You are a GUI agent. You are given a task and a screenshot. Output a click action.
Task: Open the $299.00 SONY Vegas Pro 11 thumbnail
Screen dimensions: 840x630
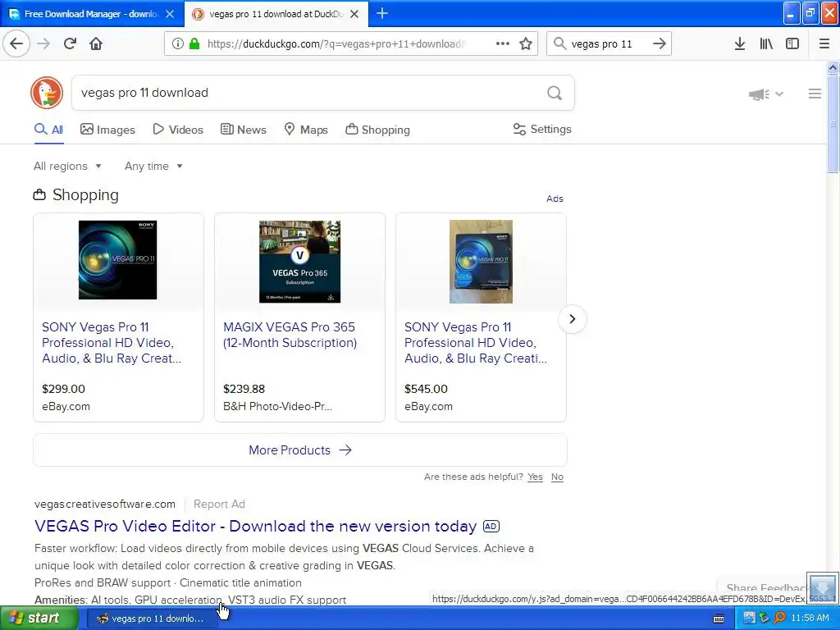click(118, 260)
